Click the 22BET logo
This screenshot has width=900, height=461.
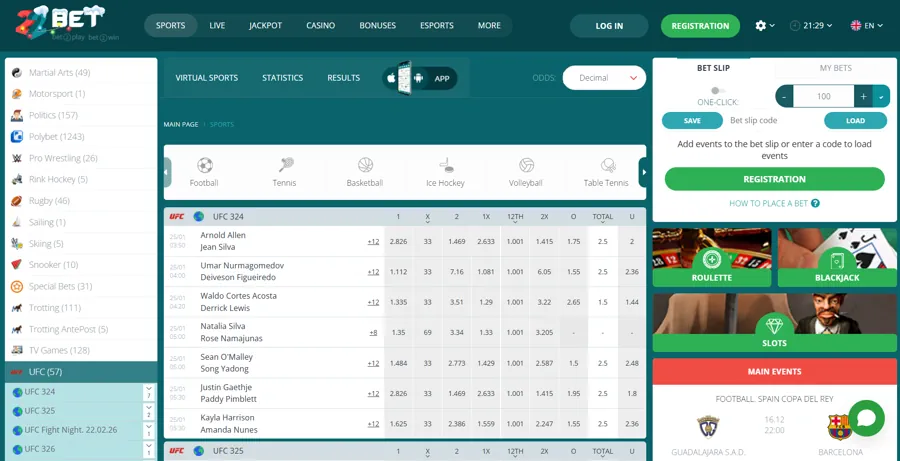click(68, 24)
